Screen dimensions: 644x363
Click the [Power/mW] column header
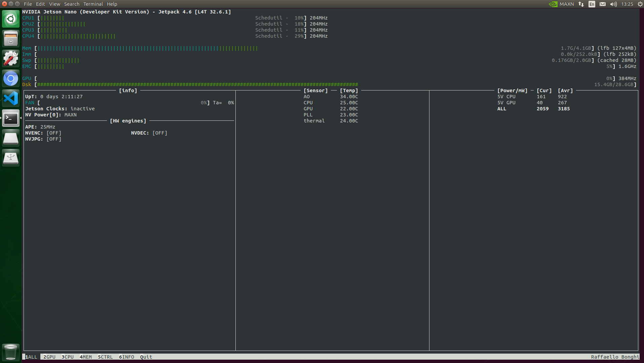tap(512, 90)
